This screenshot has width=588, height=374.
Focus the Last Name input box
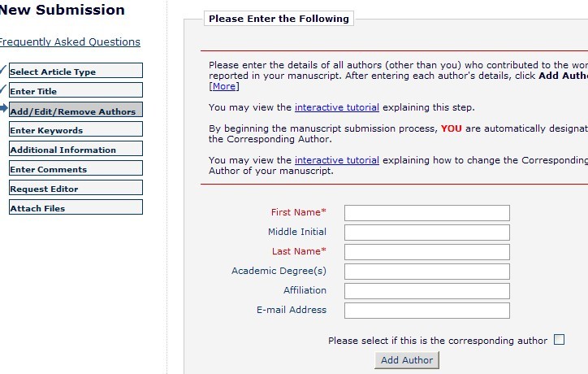coord(426,252)
